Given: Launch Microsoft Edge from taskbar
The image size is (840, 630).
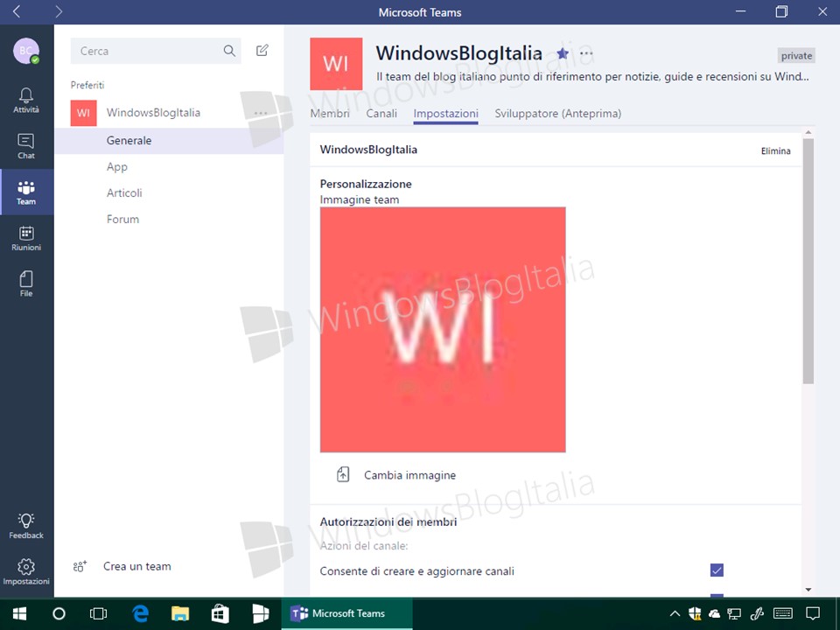Looking at the screenshot, I should pyautogui.click(x=140, y=613).
